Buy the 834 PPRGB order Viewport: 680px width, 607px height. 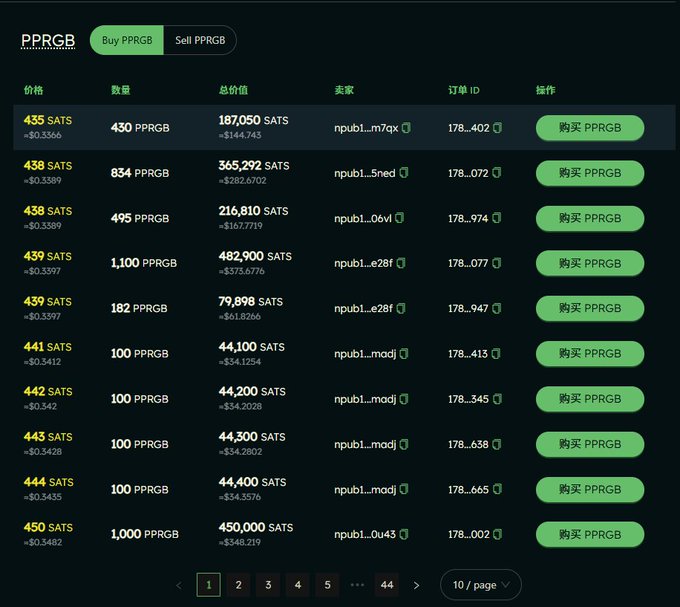pos(590,173)
